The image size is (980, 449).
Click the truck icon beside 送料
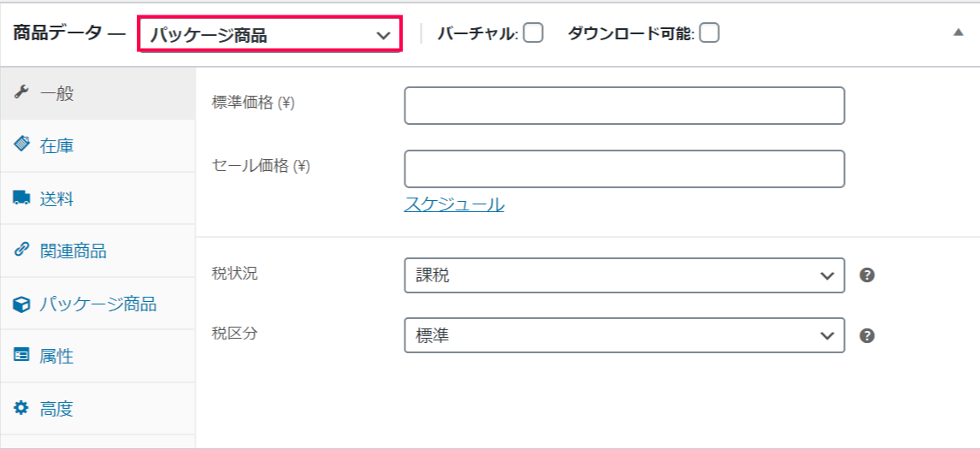tap(21, 198)
